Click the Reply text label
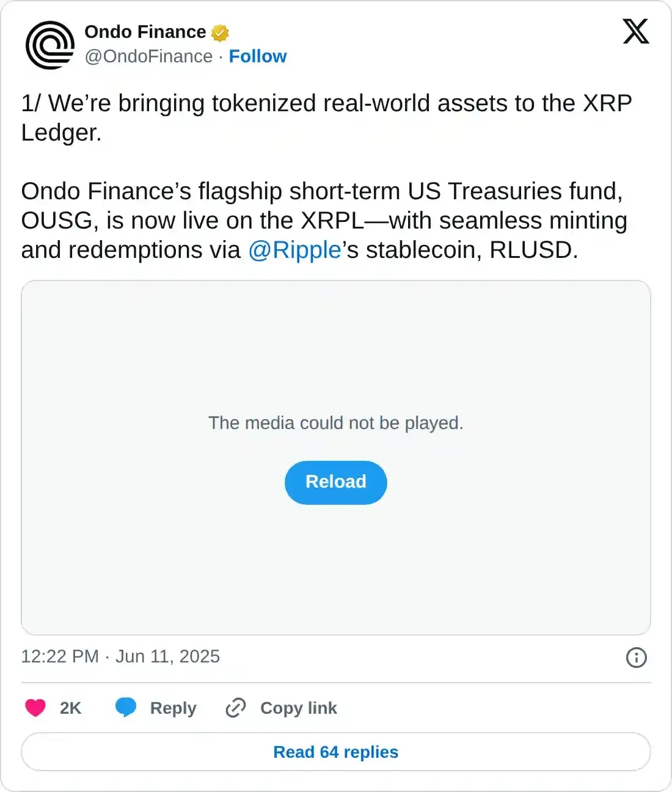 (x=173, y=708)
